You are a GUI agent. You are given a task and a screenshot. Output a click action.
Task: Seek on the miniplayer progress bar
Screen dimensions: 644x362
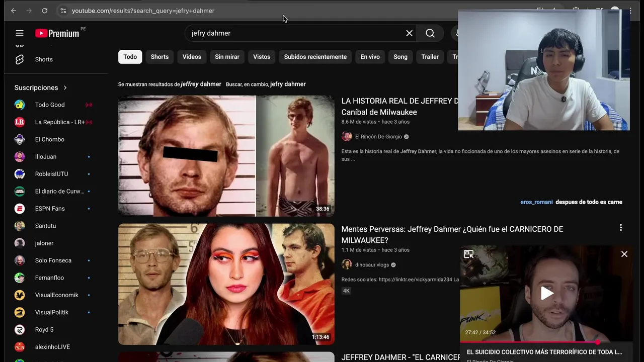tap(546, 342)
